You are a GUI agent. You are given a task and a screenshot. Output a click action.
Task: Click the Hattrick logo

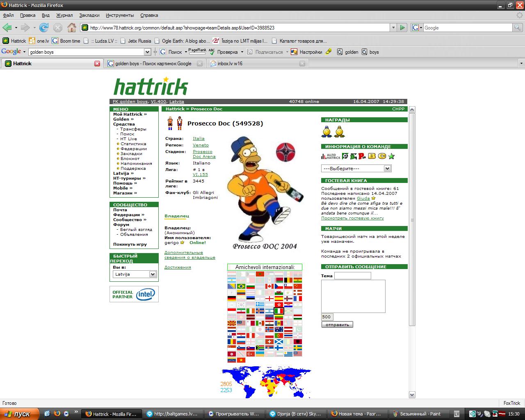coord(151,86)
